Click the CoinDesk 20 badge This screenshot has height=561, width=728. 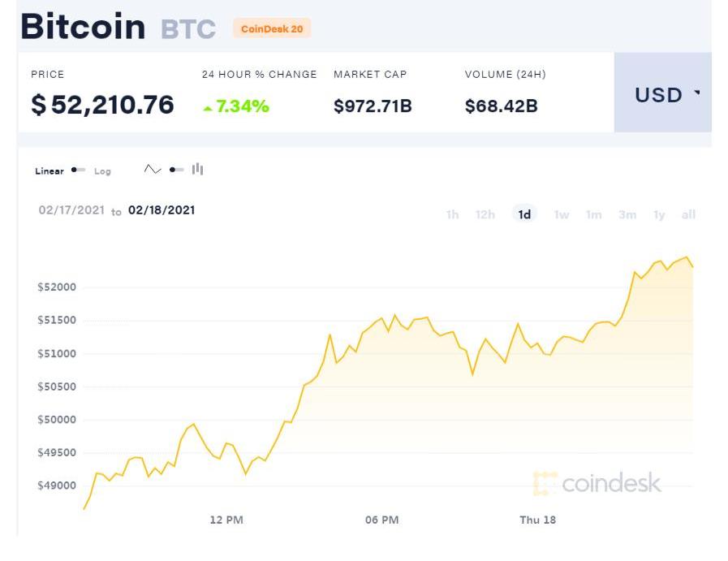[272, 29]
